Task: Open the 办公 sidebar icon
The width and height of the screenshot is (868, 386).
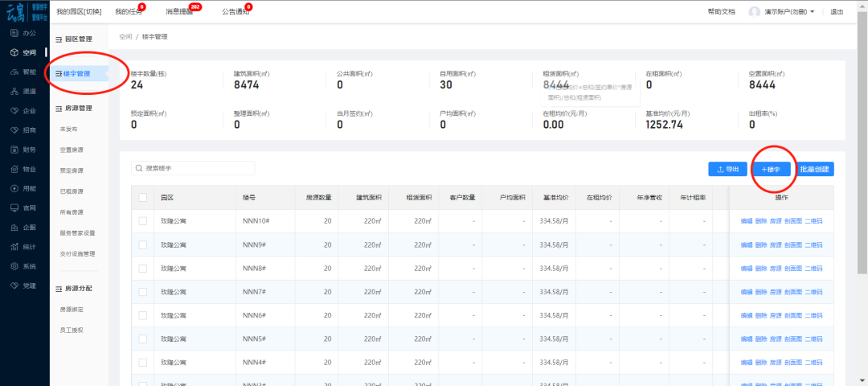Action: coord(14,33)
